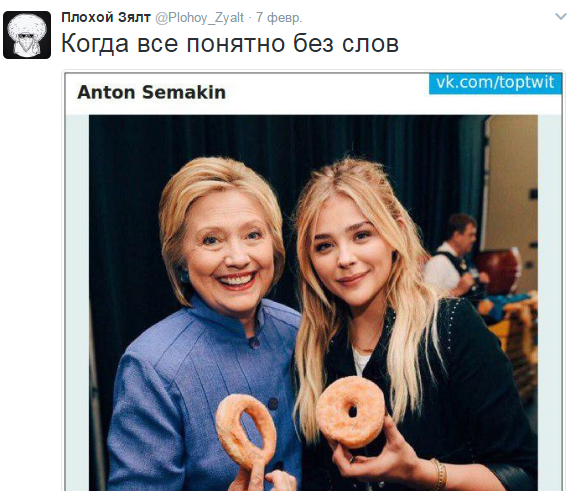Visit the @Plohoy_Zyalt handle link
This screenshot has width=569, height=491.
[x=200, y=17]
